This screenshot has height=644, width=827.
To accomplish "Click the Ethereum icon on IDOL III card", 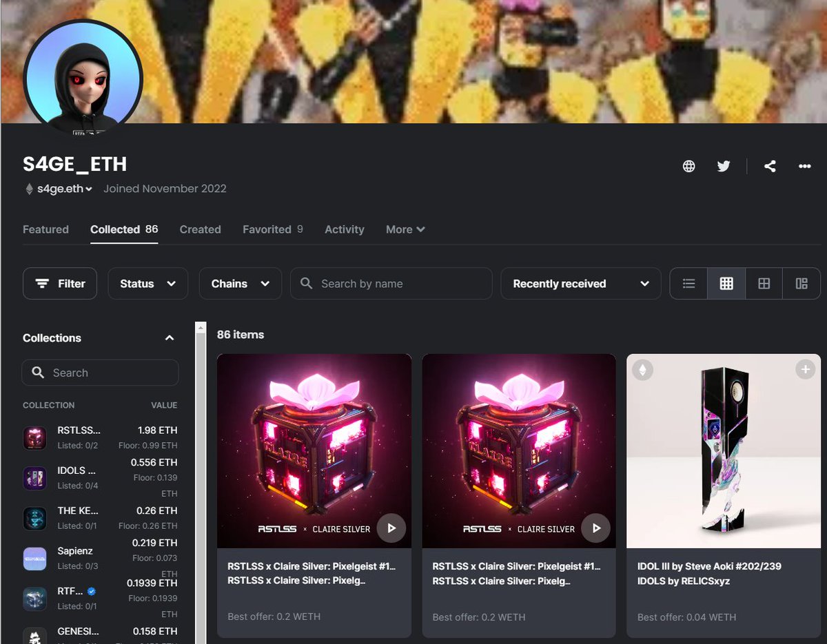I will point(642,370).
